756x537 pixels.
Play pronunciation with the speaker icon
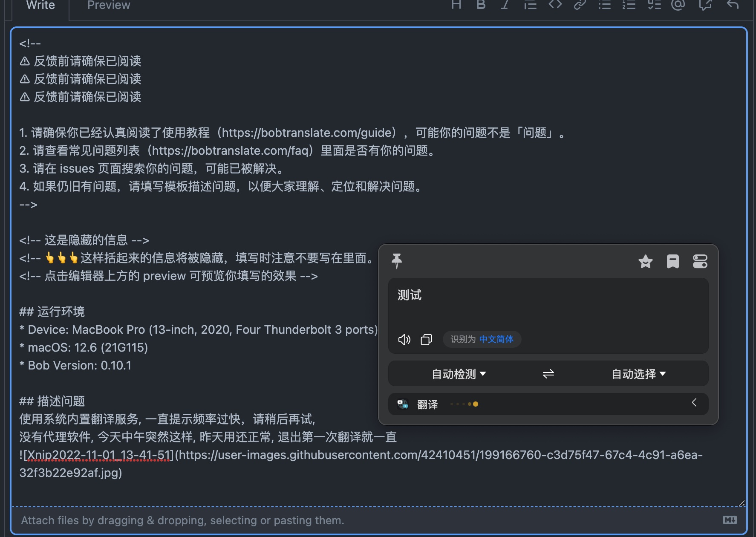pos(404,340)
